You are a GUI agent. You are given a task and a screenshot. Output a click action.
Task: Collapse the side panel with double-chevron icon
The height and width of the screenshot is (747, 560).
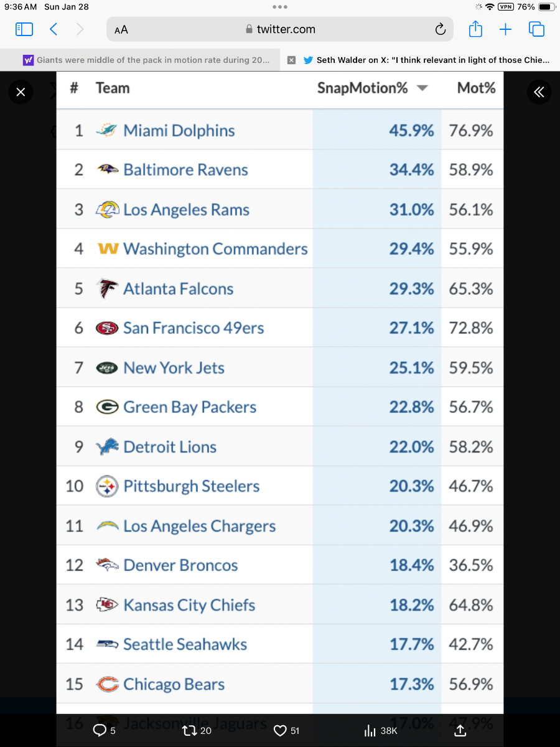(539, 93)
